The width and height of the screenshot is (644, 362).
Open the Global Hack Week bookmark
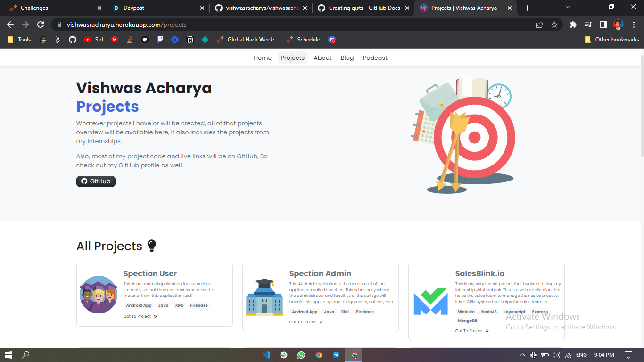pos(248,40)
